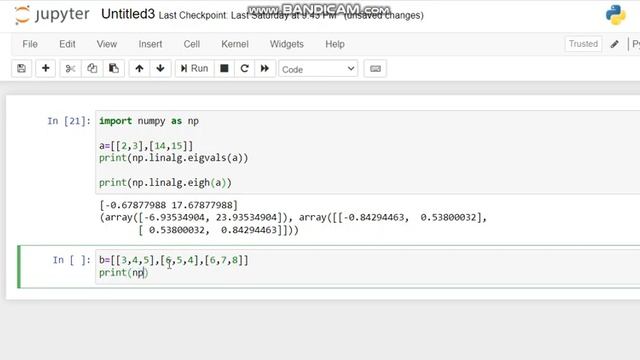The width and height of the screenshot is (640, 360).
Task: Open the command palette keyboard icon
Action: pyautogui.click(x=376, y=69)
